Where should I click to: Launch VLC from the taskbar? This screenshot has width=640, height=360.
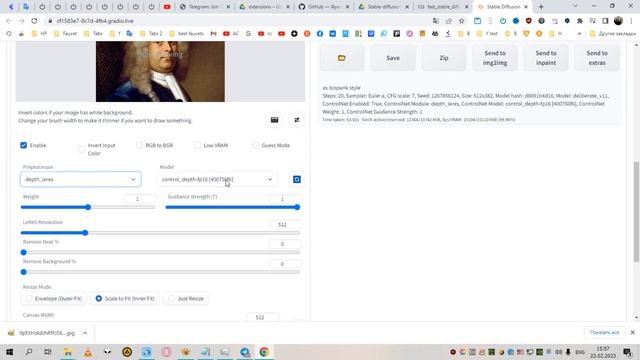tap(88, 352)
